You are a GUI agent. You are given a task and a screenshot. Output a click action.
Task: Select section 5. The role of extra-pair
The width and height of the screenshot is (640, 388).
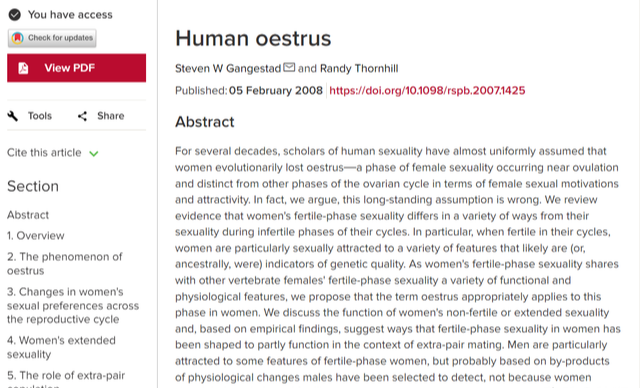66,379
